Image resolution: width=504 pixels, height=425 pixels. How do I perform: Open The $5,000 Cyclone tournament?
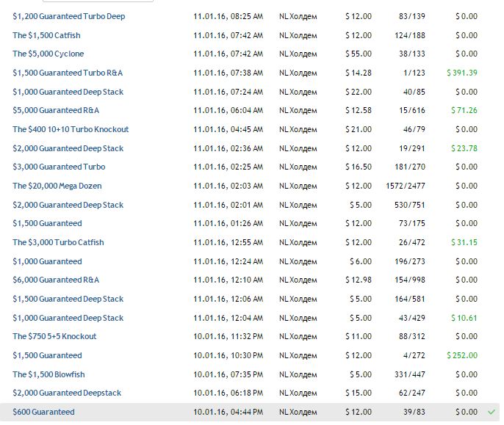[x=48, y=54]
